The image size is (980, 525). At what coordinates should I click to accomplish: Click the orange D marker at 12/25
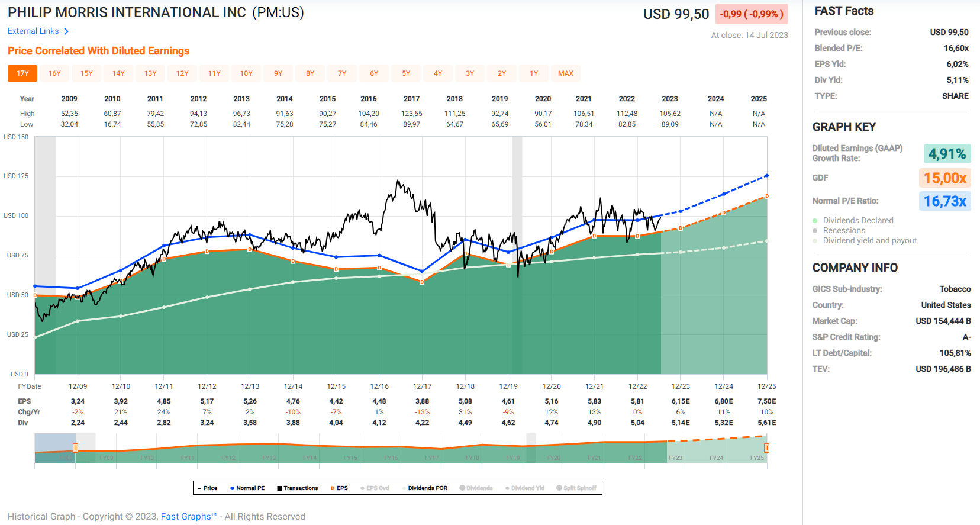point(767,196)
